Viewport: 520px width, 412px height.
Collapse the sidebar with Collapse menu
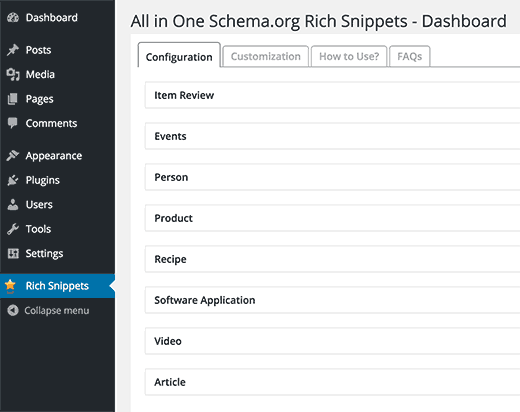[x=48, y=311]
